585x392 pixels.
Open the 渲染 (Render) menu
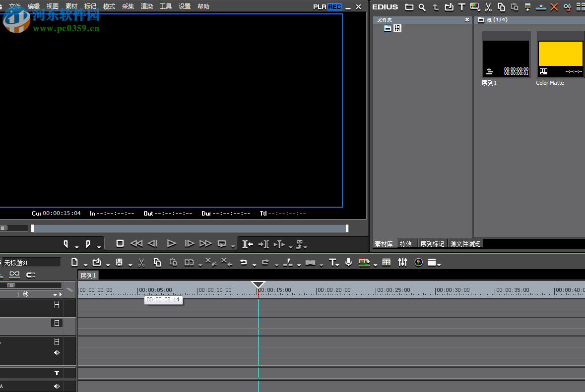(x=147, y=6)
